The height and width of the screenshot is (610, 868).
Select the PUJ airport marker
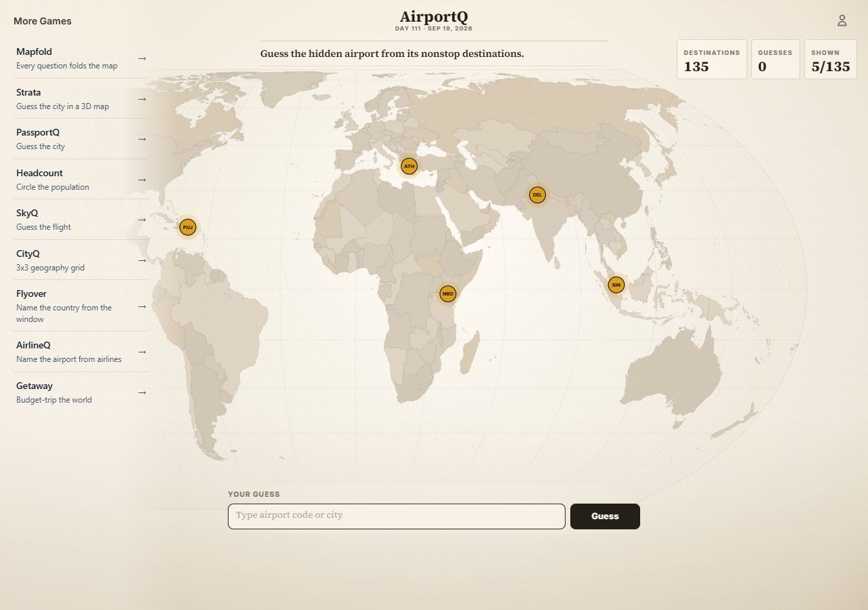point(188,227)
